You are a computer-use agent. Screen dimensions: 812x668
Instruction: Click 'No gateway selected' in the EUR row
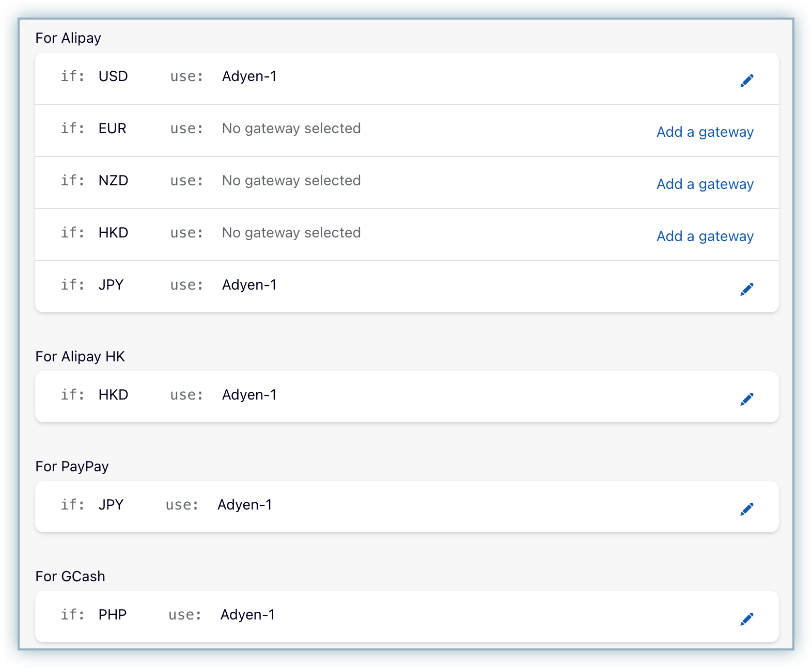click(x=291, y=129)
